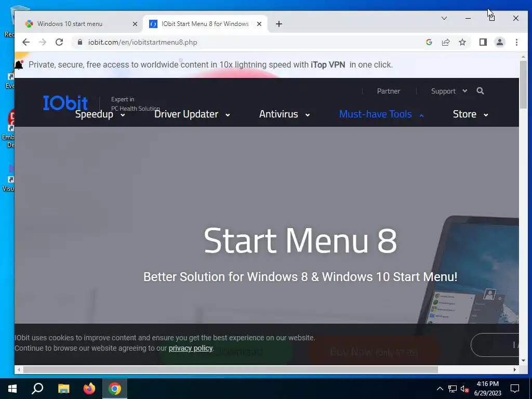Click the scroll up arrow
Viewport: 532px width, 399px height.
click(x=523, y=57)
